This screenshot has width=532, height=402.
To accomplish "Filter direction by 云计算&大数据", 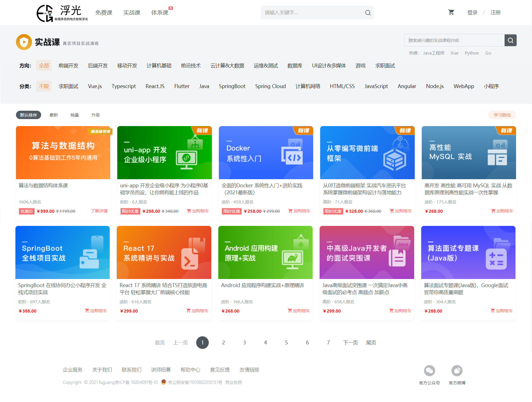I will (x=227, y=66).
